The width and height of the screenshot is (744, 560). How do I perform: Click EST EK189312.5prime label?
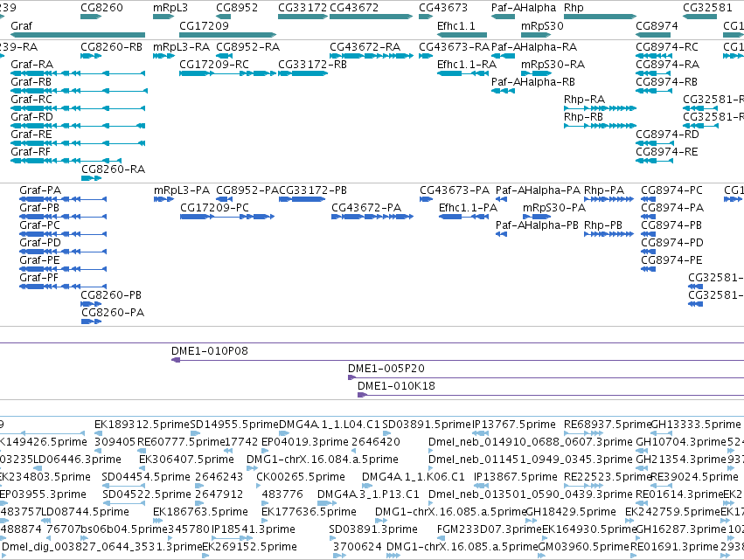click(x=142, y=424)
